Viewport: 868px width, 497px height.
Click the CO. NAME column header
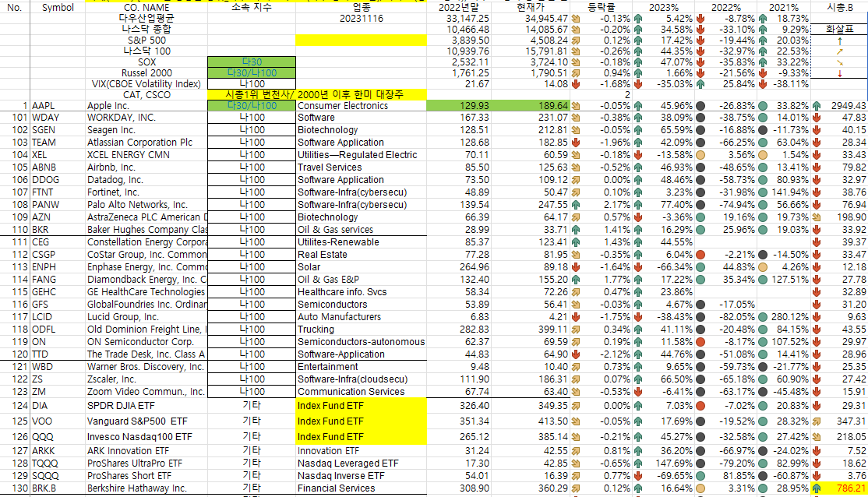pos(146,8)
